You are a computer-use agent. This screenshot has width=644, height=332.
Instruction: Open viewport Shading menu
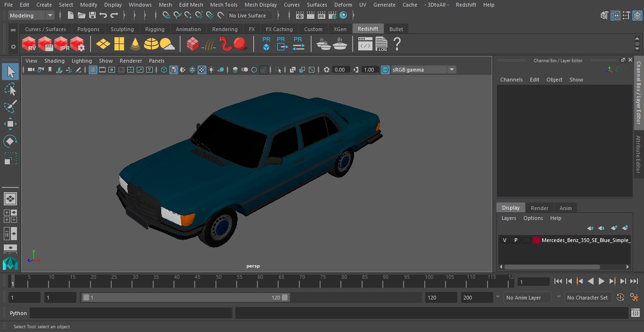[54, 61]
